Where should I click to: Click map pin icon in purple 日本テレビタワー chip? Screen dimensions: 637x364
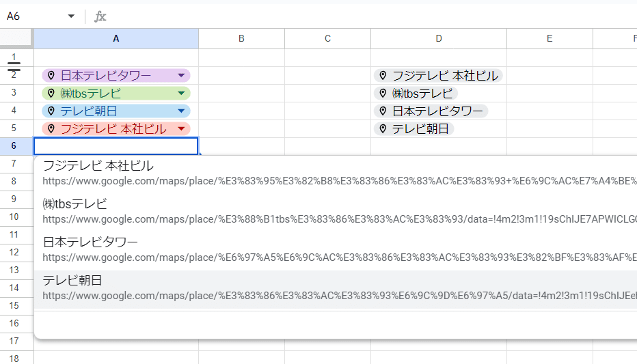51,76
